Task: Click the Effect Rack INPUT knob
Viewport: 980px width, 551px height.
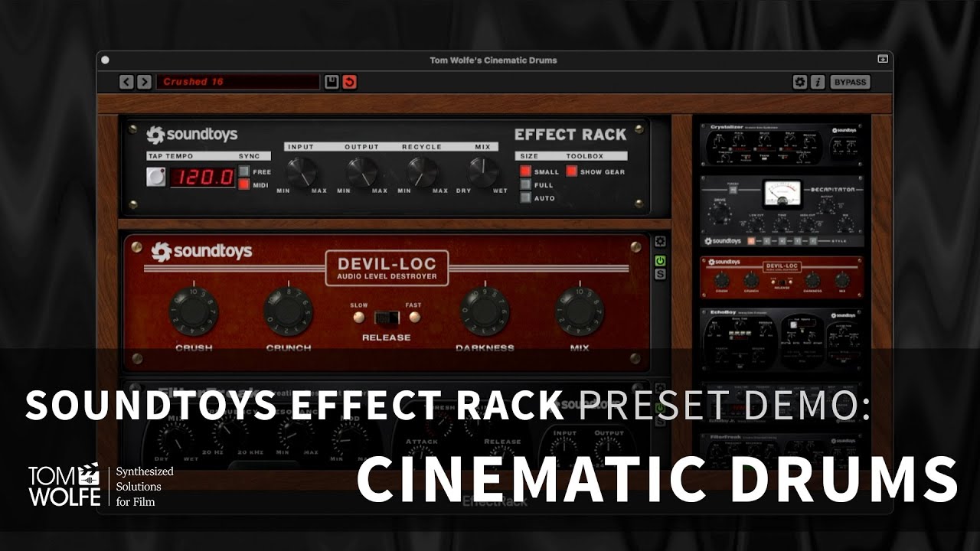Action: pos(302,171)
